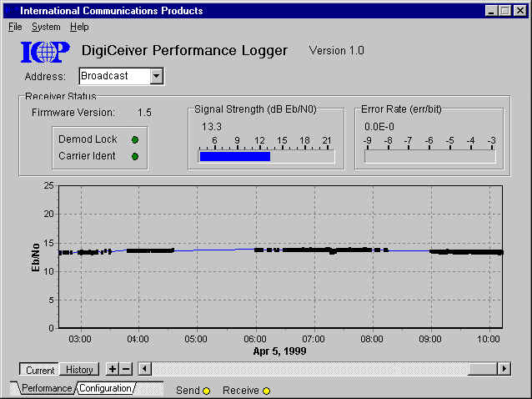The height and width of the screenshot is (399, 532).
Task: Click the 10:00 time axis label
Action: point(489,339)
